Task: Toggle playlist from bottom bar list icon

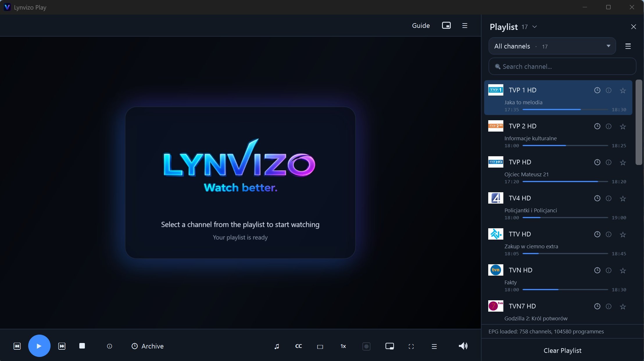Action: (x=434, y=346)
